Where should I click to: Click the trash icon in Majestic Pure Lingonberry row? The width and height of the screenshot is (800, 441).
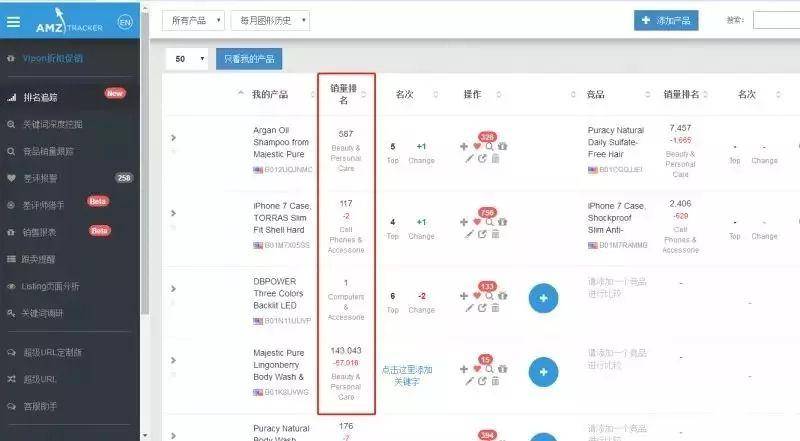[x=495, y=381]
